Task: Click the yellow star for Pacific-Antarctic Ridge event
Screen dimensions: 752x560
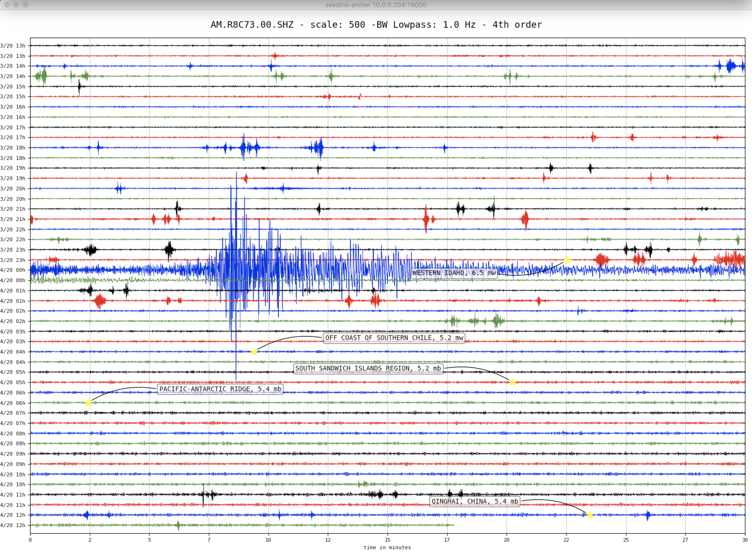Action: click(x=88, y=403)
